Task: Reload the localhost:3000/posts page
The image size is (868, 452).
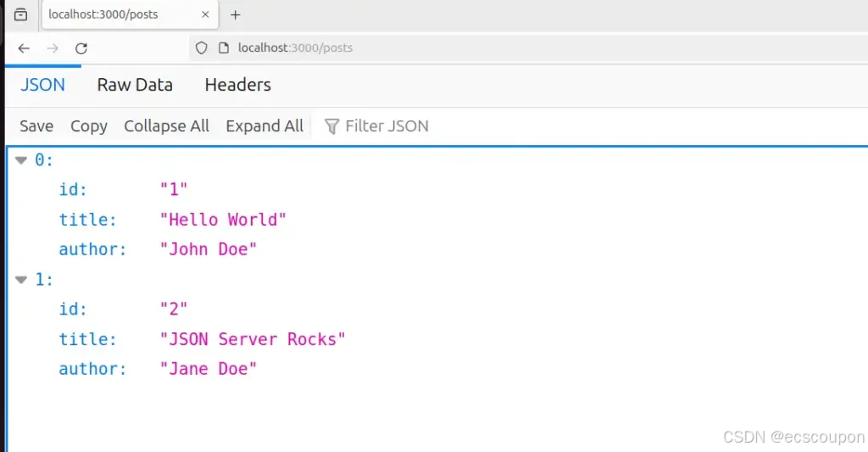Action: (x=81, y=48)
